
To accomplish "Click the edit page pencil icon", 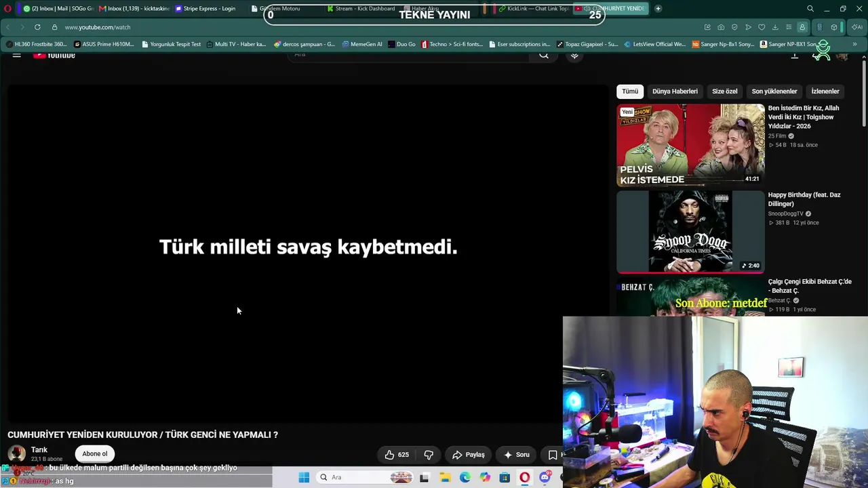I will tap(707, 27).
